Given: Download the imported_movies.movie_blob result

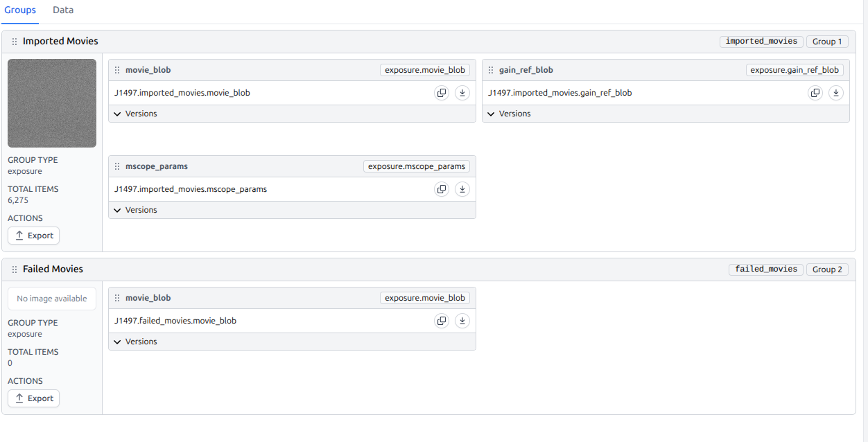Looking at the screenshot, I should 462,93.
